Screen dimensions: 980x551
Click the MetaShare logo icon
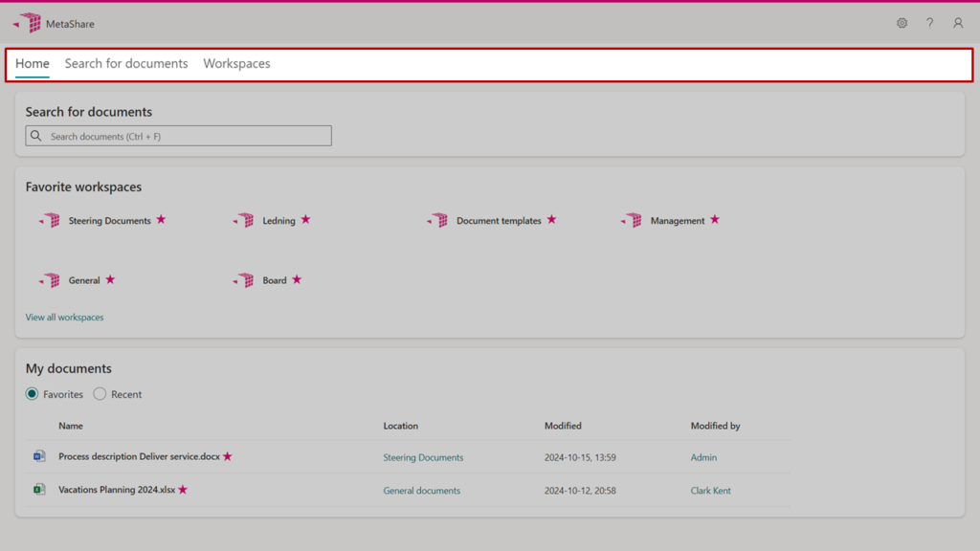tap(28, 23)
